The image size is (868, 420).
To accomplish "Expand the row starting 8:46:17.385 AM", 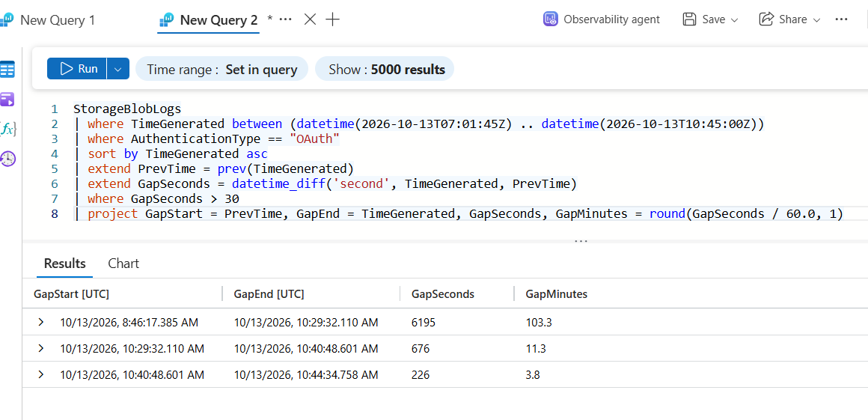I will (40, 322).
